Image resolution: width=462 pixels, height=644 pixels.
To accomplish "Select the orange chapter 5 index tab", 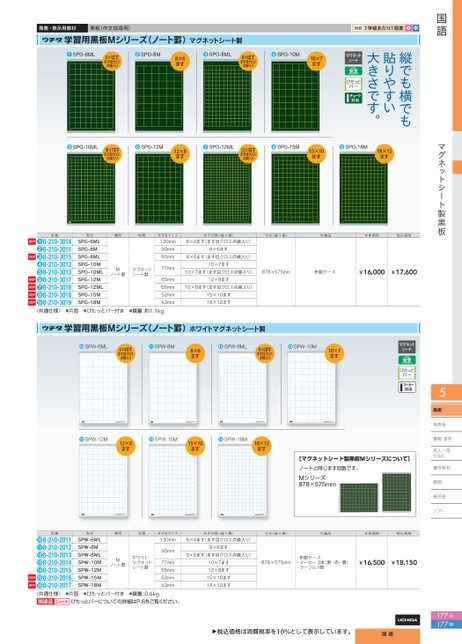I will tap(446, 392).
